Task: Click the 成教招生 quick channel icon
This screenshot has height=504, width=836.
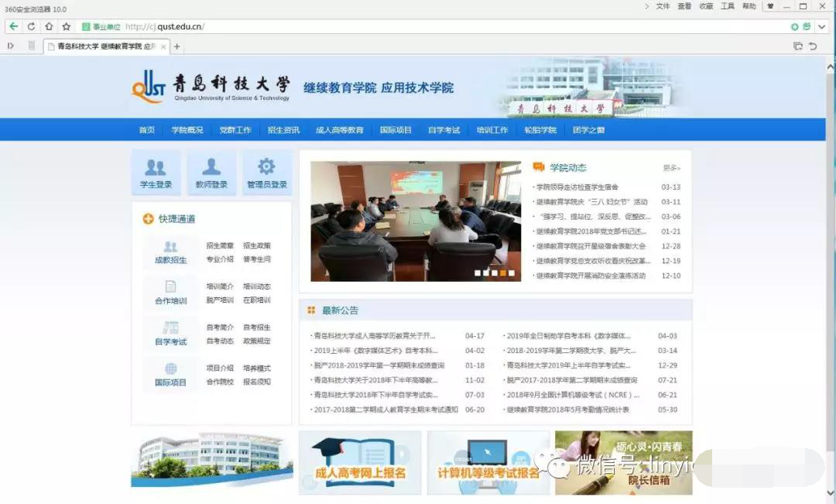Action: point(170,252)
